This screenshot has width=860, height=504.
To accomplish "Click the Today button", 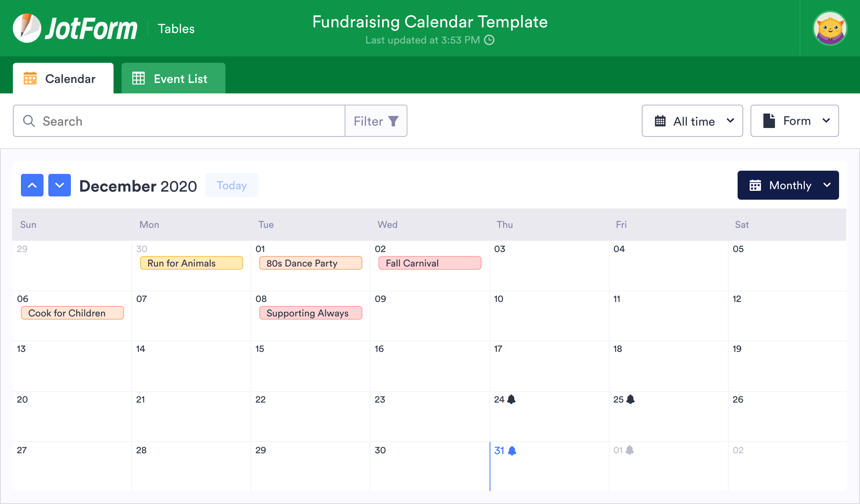I will [x=232, y=185].
